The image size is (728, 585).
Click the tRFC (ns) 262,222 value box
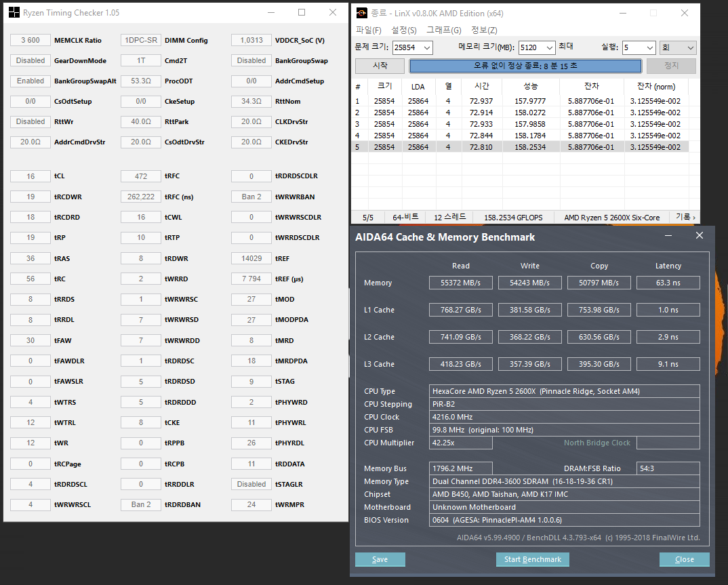[141, 197]
